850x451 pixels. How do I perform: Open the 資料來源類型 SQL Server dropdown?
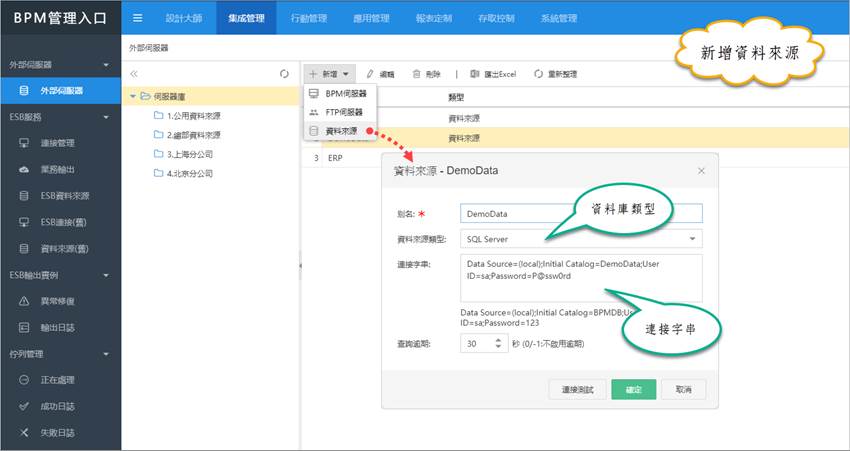[581, 239]
